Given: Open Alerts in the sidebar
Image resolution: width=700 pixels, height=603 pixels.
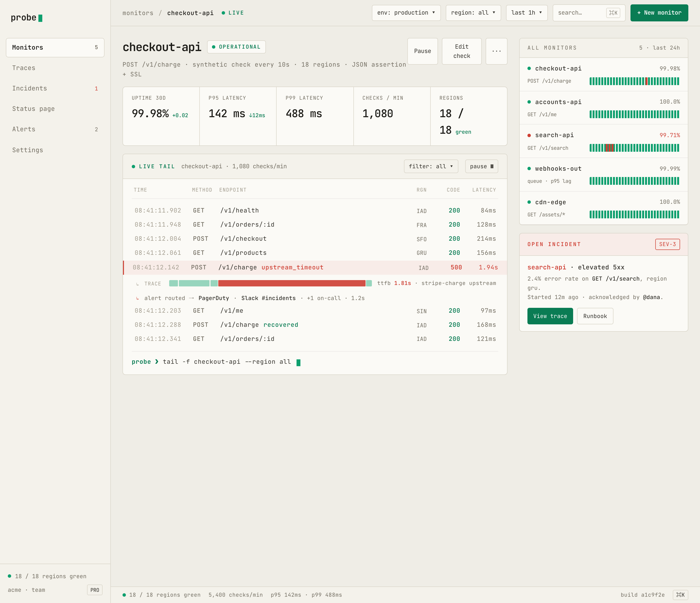Looking at the screenshot, I should pyautogui.click(x=55, y=129).
